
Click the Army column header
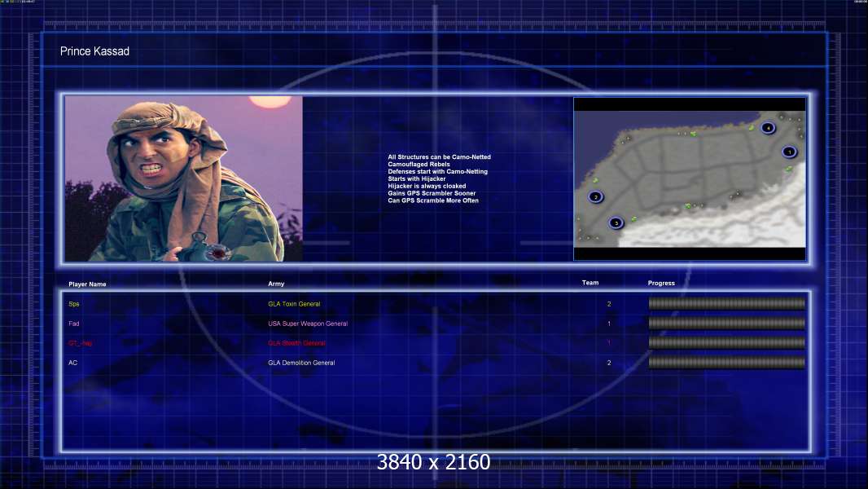276,284
